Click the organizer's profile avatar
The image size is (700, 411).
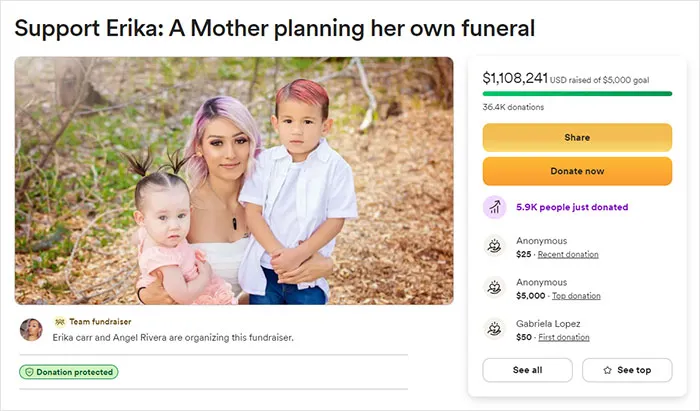point(31,330)
